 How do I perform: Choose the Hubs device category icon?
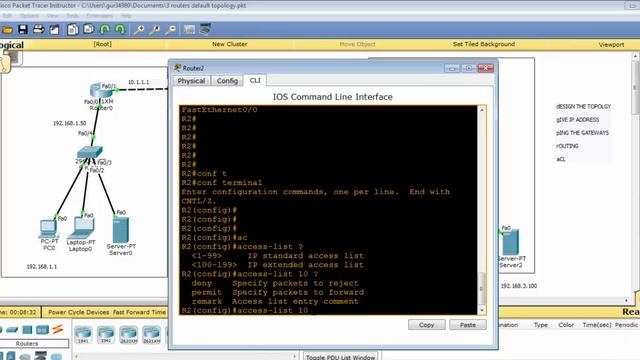pyautogui.click(x=27, y=329)
